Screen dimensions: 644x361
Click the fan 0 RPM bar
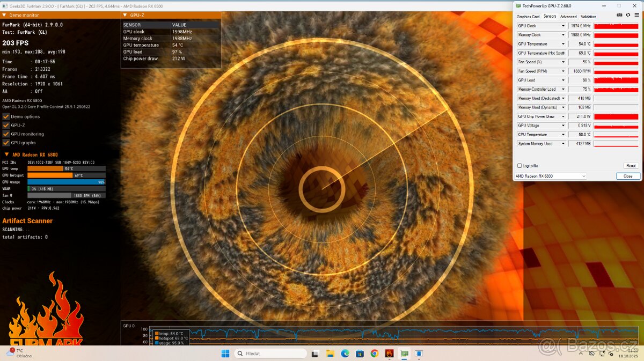(67, 195)
